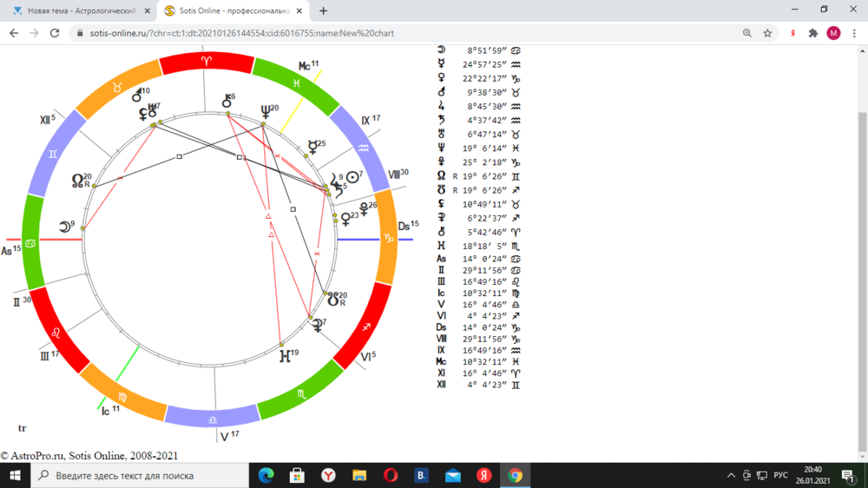Open Chrome three-dot menu
The height and width of the screenshot is (488, 868).
(x=854, y=33)
